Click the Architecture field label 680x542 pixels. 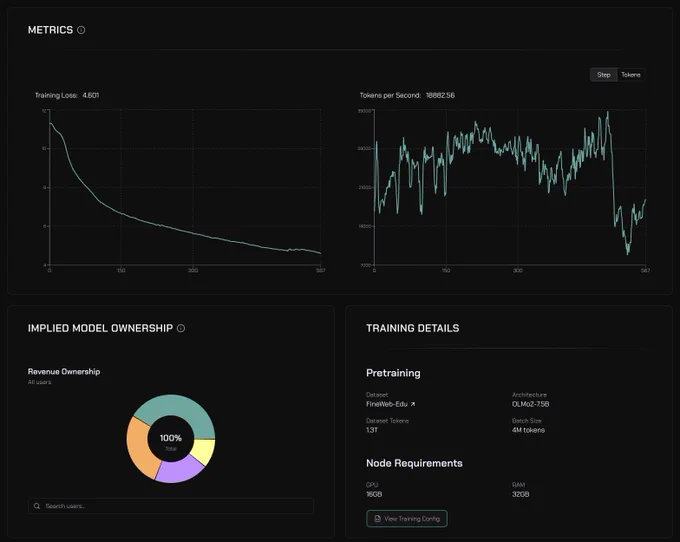(x=529, y=395)
